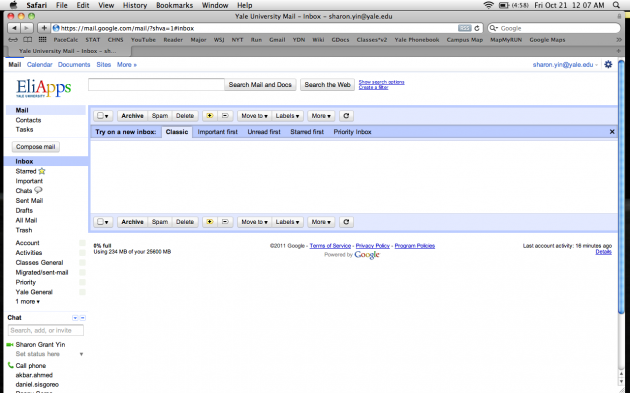630x393 pixels.
Task: Open chat with akbar.ahmed
Action: tap(34, 375)
